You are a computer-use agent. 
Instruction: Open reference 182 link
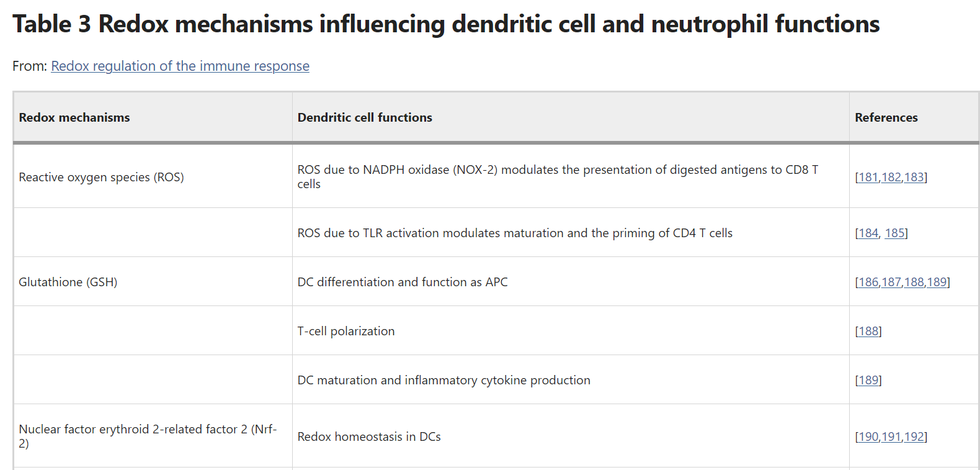click(891, 178)
